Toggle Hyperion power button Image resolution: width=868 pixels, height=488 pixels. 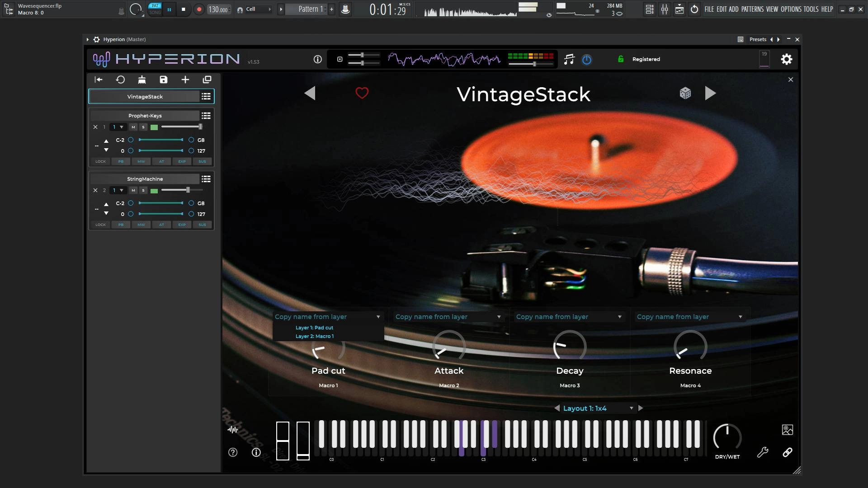(587, 59)
